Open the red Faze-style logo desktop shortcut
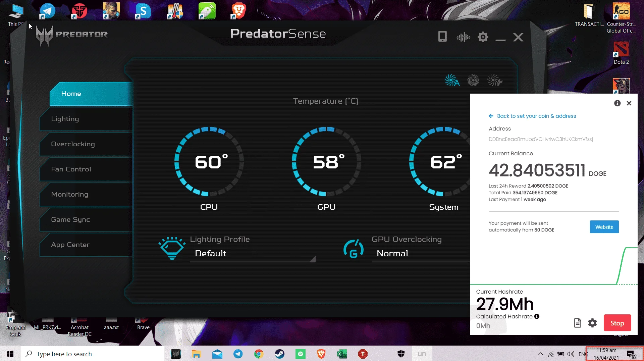The width and height of the screenshot is (644, 361). point(79,11)
